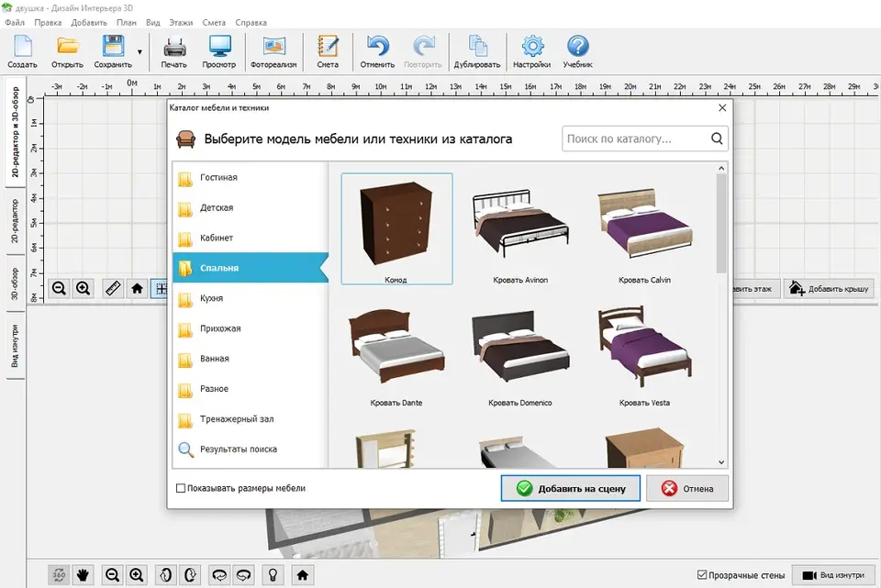Select the Прихожая category folder
Screen dimensions: 881x588
click(251, 328)
